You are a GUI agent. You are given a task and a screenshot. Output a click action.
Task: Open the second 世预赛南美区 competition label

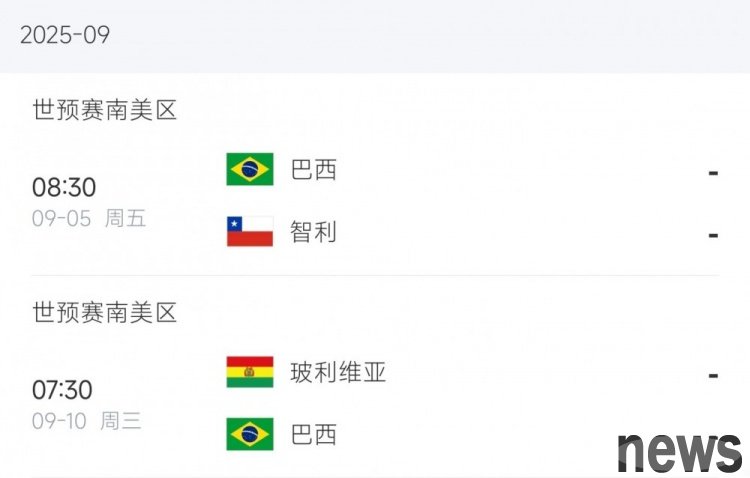point(105,312)
